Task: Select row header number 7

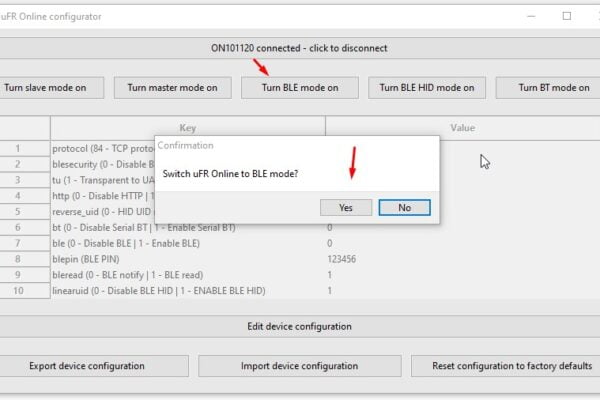Action: click(25, 243)
